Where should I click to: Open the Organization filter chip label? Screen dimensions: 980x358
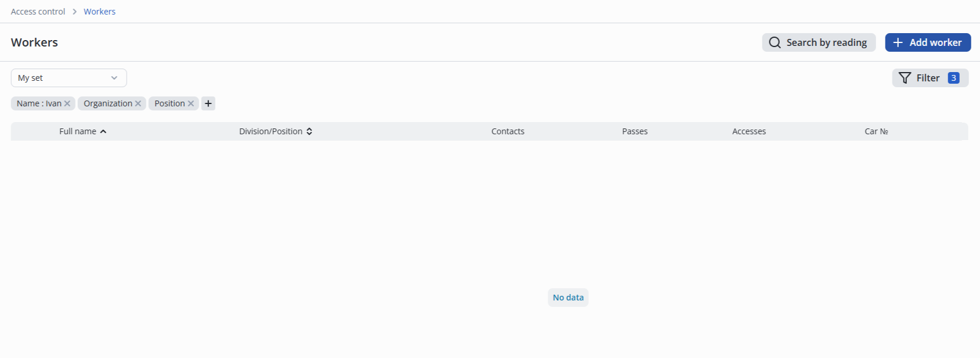click(x=107, y=103)
